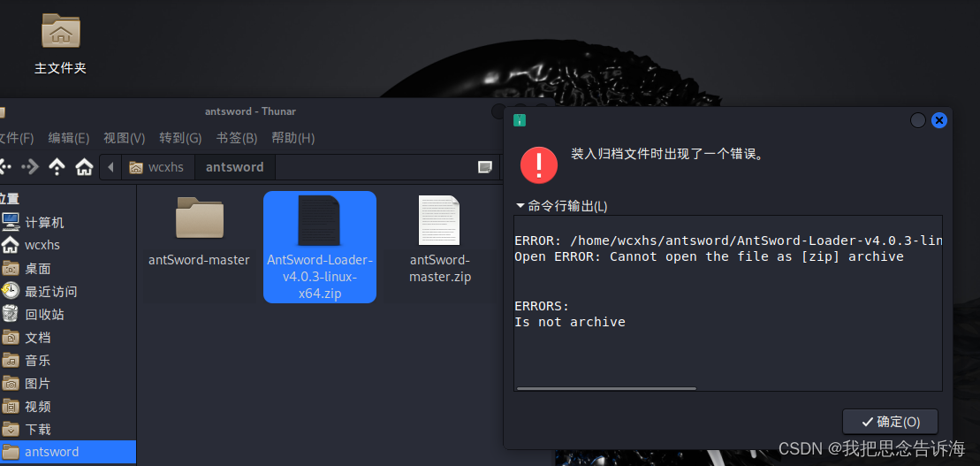Viewport: 980px width, 466px height.
Task: Select wcxhs in the path bar
Action: click(157, 167)
